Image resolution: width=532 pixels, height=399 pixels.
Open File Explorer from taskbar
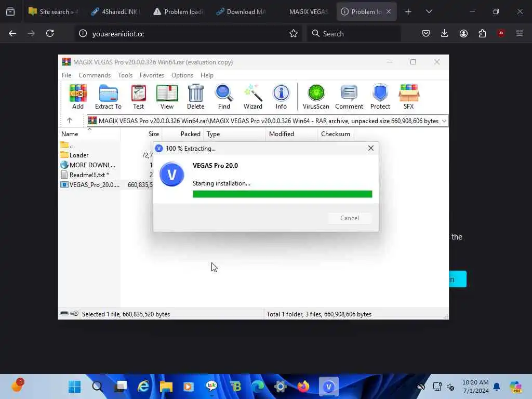(166, 387)
